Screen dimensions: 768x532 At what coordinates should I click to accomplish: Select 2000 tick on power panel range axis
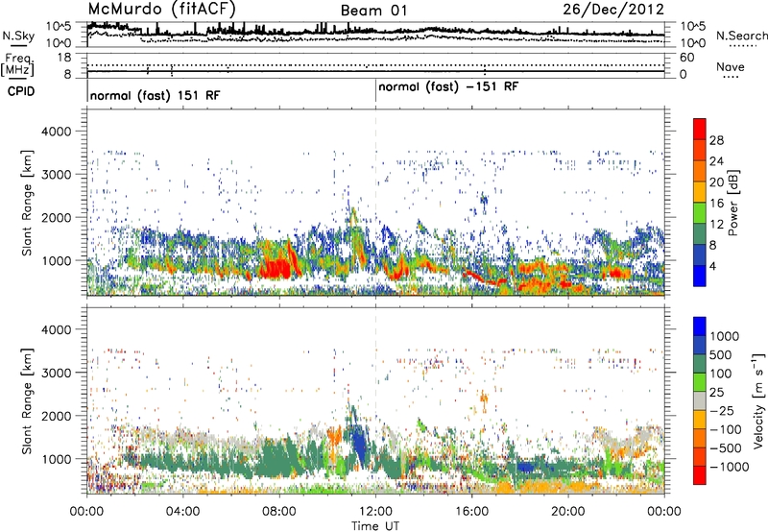tap(57, 217)
